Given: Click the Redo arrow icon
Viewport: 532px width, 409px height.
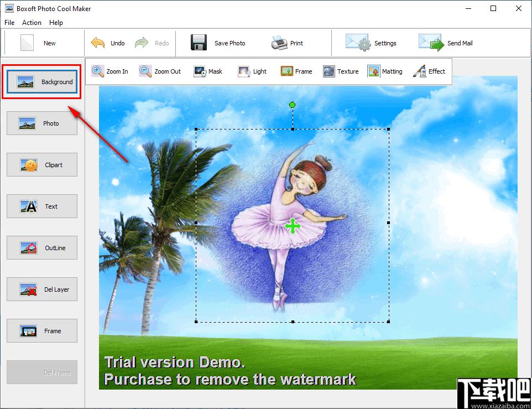Looking at the screenshot, I should pyautogui.click(x=142, y=43).
